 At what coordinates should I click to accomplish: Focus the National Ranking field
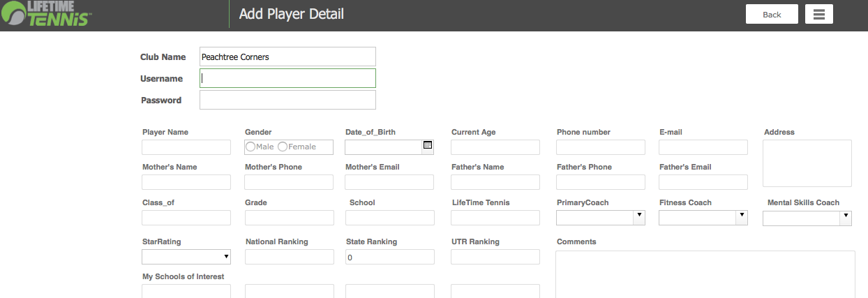290,257
